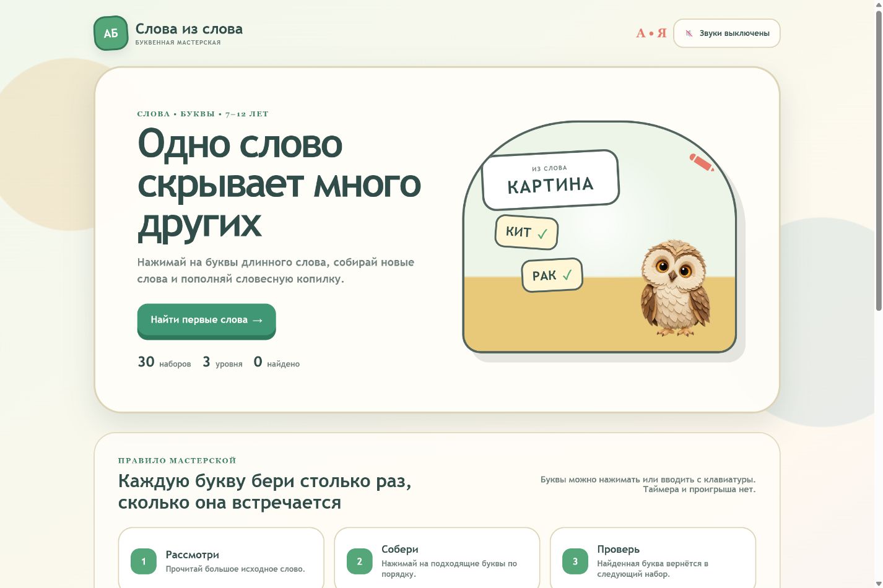Click the red pencil icon
The width and height of the screenshot is (883, 588).
[x=702, y=162]
